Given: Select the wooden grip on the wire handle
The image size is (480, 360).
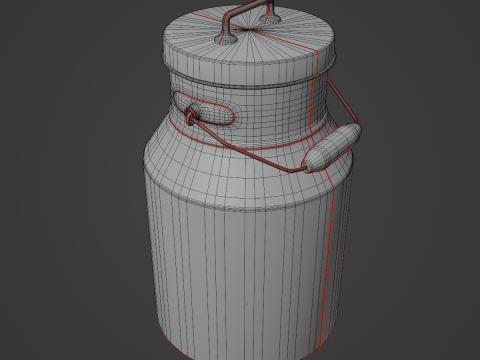Looking at the screenshot, I should pyautogui.click(x=332, y=148).
